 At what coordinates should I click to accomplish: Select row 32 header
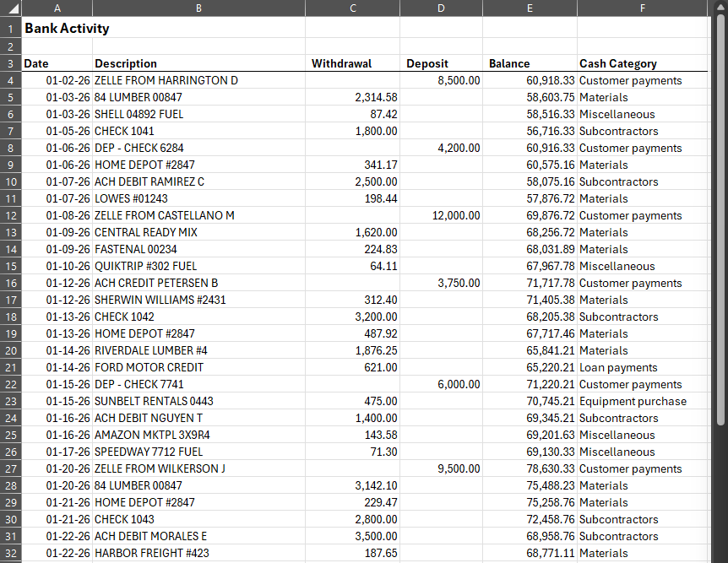11,553
